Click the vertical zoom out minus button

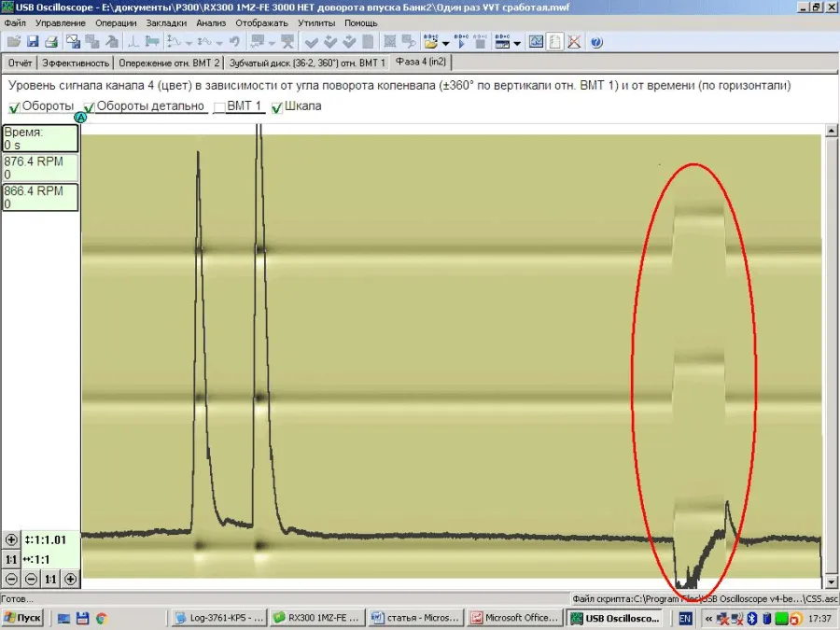pos(11,579)
